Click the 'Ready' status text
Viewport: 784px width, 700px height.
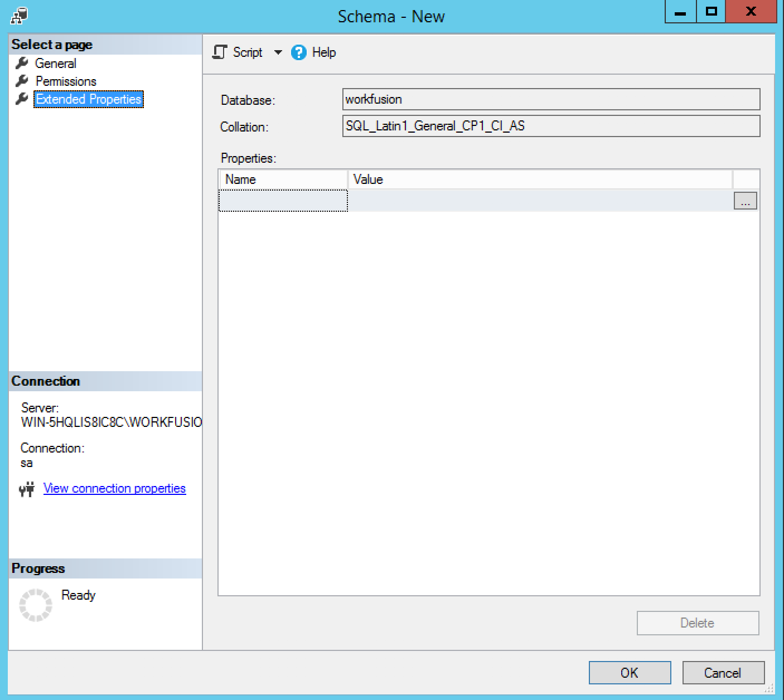(x=79, y=595)
